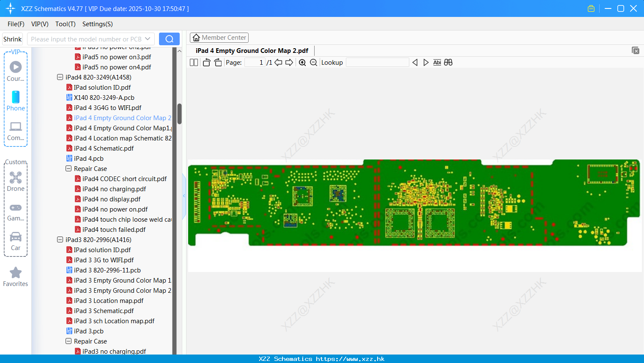
Task: Collapse the iPad4 Repair Case folder
Action: [69, 169]
